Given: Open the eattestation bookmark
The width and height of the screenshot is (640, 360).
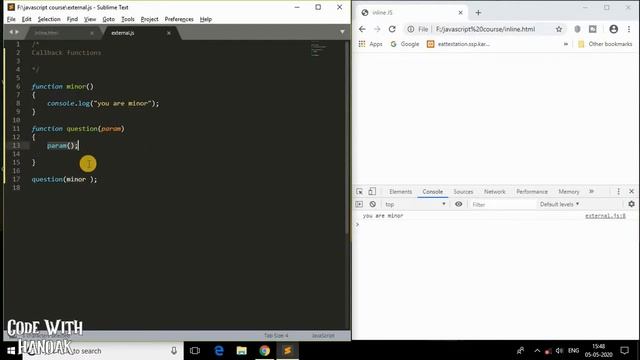Looking at the screenshot, I should click(x=458, y=44).
